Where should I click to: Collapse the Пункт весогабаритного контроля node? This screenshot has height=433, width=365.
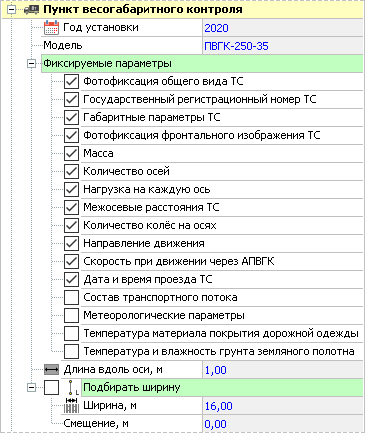pyautogui.click(x=12, y=10)
